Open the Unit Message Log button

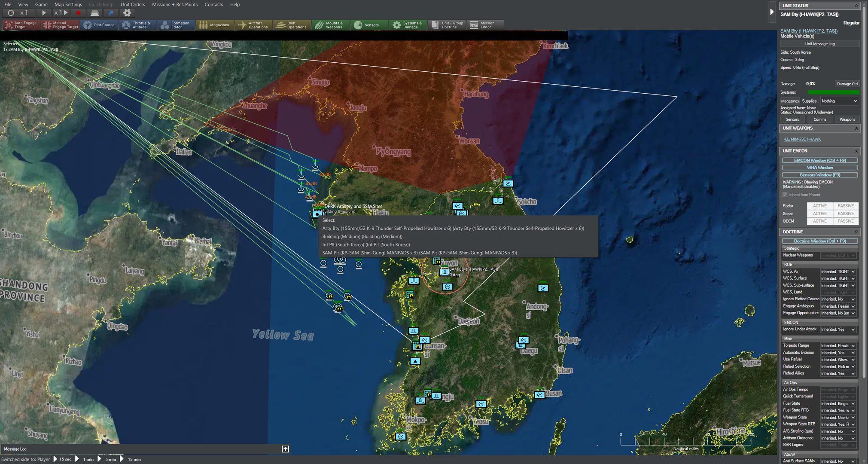tap(820, 44)
